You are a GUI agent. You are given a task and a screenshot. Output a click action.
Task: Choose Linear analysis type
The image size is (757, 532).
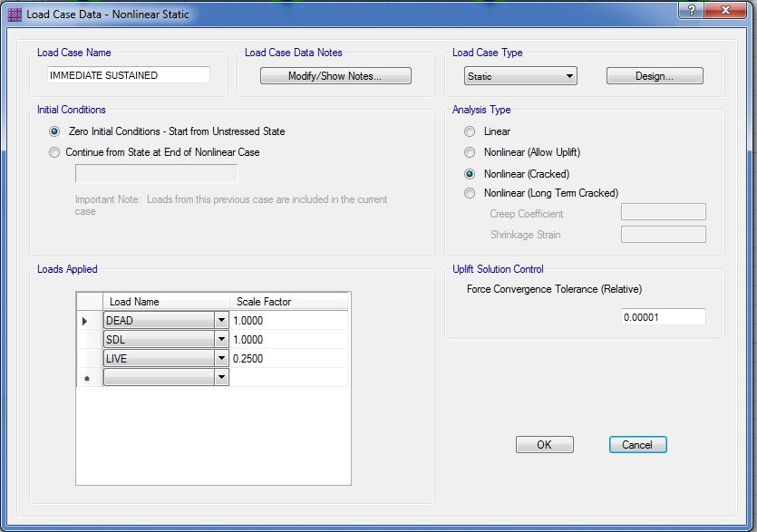(x=470, y=131)
